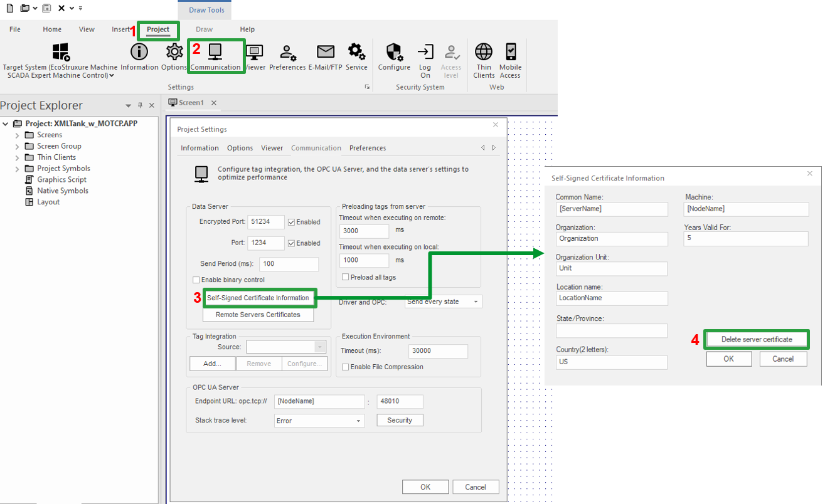Toggle Enabled checkbox for Encrypted Port 51234
Image resolution: width=825 pixels, height=504 pixels.
pos(292,222)
